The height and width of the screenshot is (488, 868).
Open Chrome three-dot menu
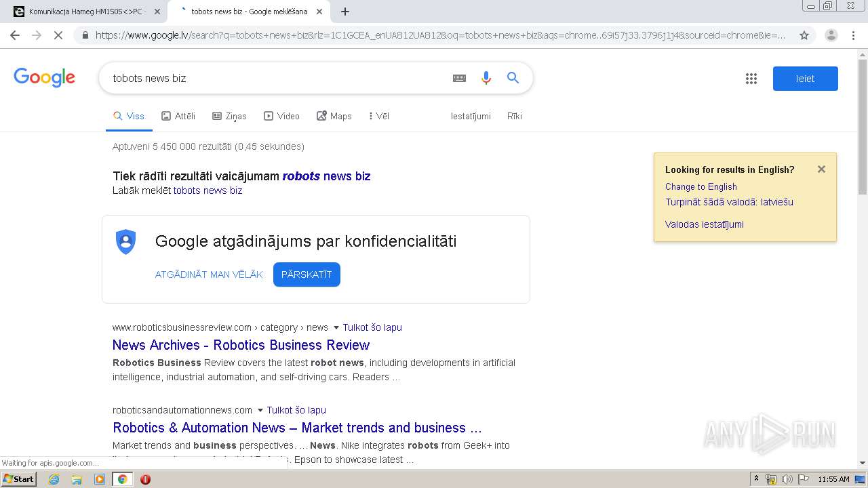[x=854, y=35]
